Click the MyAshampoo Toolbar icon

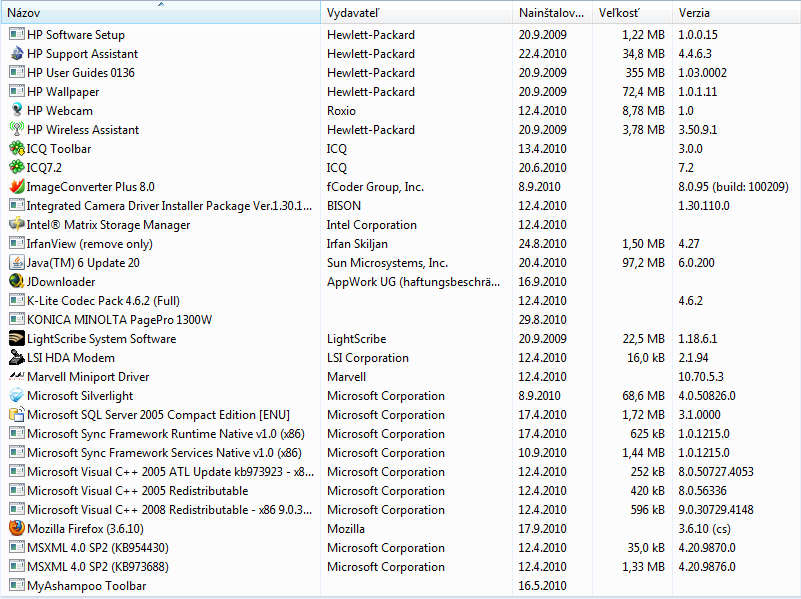click(x=17, y=585)
